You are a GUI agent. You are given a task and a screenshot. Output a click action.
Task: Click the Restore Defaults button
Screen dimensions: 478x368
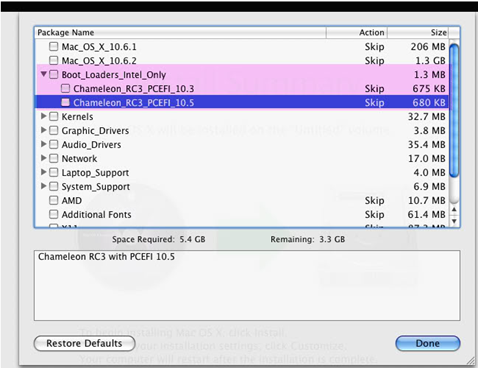[x=84, y=343]
